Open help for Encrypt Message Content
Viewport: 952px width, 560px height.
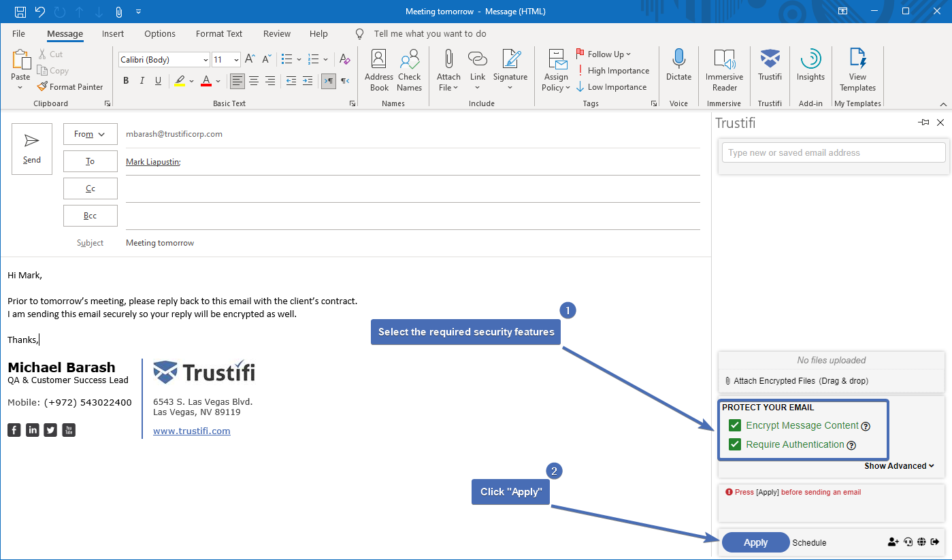pos(866,427)
